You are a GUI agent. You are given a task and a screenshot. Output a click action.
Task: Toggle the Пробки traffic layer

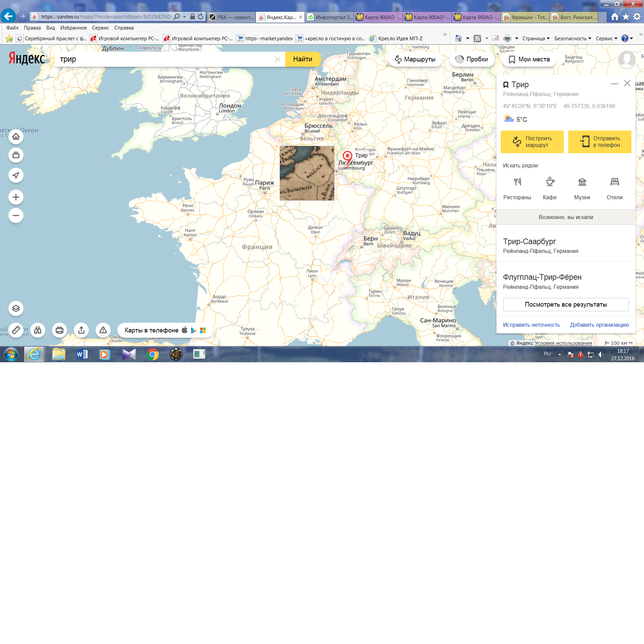tap(471, 59)
